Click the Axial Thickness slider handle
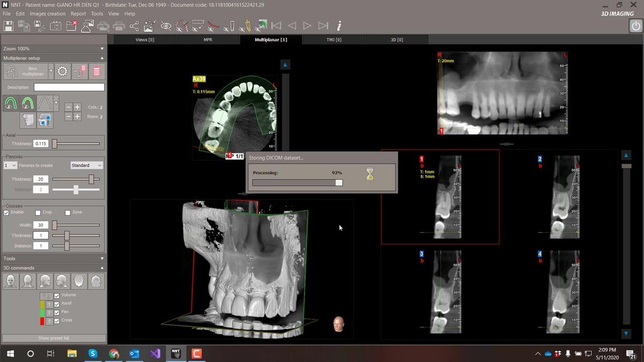 point(54,143)
